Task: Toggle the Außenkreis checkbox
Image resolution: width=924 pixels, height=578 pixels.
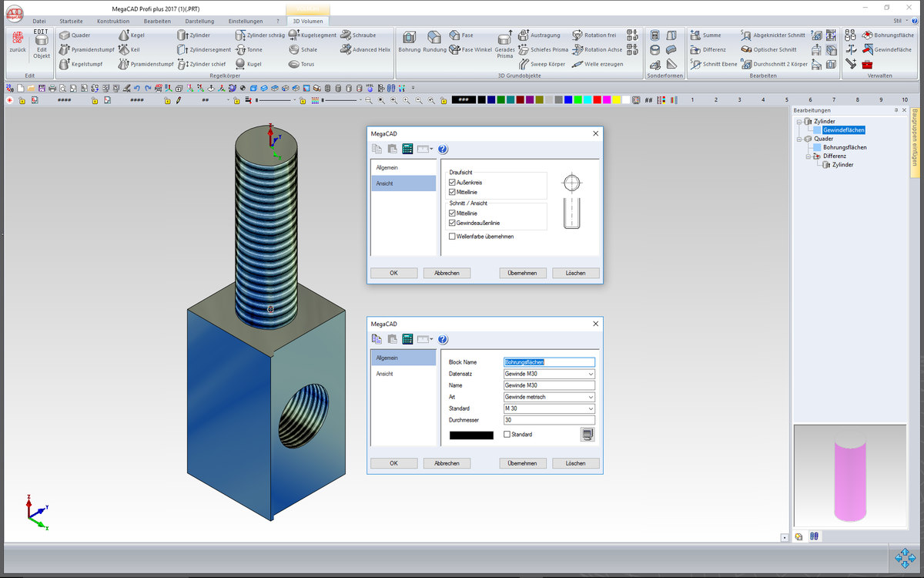Action: click(453, 182)
